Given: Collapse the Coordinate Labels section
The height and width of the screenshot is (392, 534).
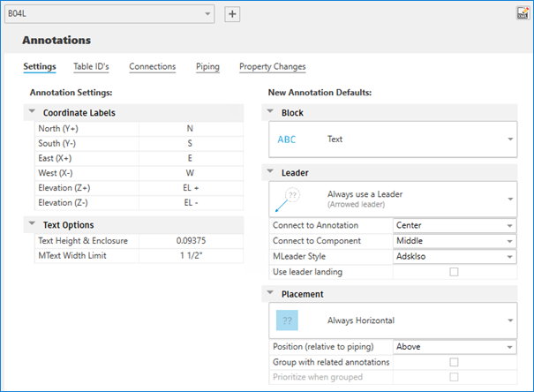Looking at the screenshot, I should point(33,112).
